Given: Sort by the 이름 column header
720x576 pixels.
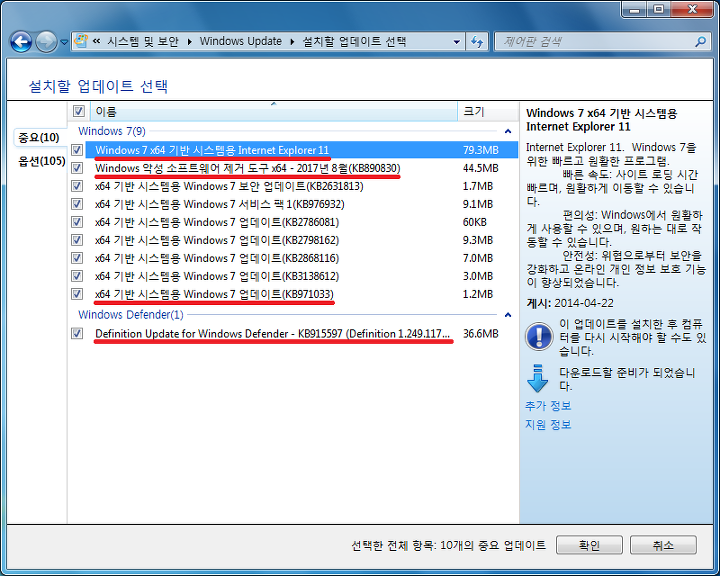Looking at the screenshot, I should tap(274, 111).
